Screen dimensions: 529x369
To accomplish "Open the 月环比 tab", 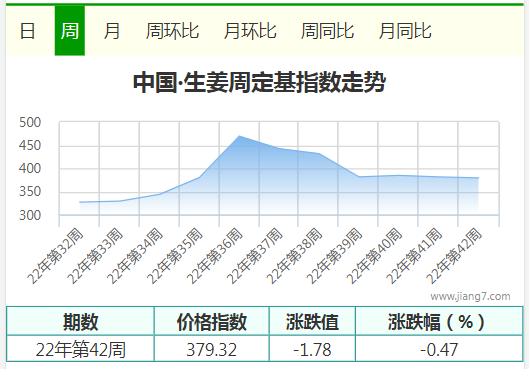I will (250, 31).
